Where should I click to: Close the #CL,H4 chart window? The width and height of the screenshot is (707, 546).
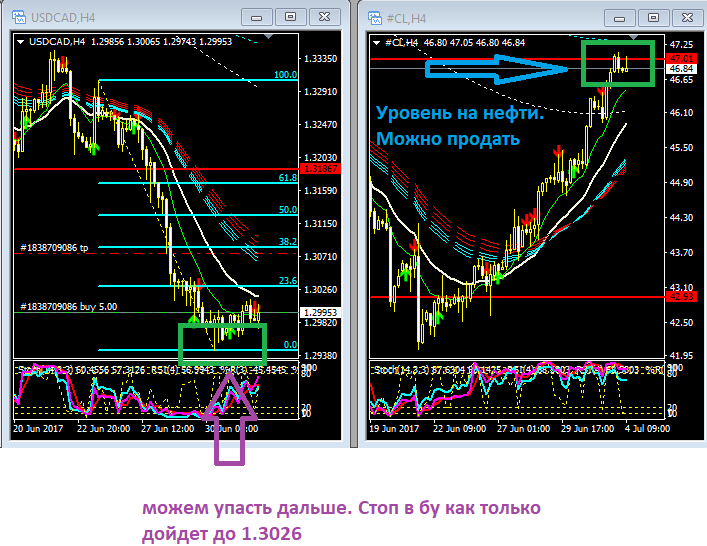point(688,18)
